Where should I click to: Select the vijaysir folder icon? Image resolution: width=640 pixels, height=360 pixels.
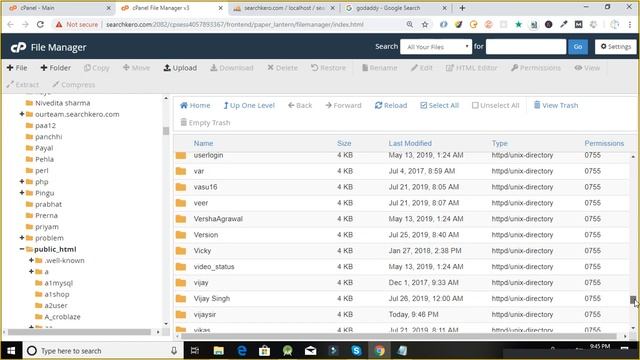pyautogui.click(x=181, y=314)
